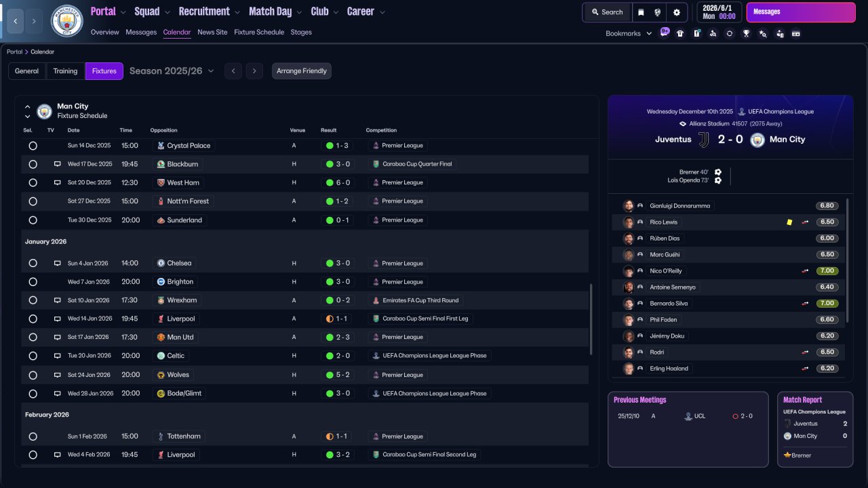This screenshot has width=868, height=488.
Task: Click the 6 - 0 result against West Ham
Action: click(338, 183)
